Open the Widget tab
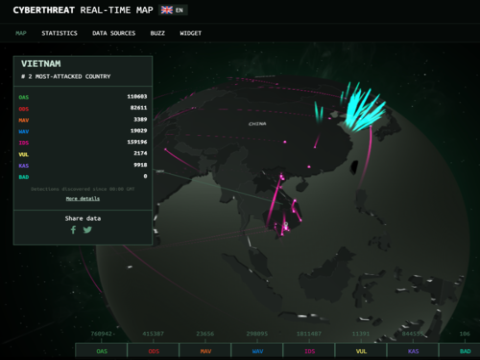The width and height of the screenshot is (480, 360). (x=190, y=33)
